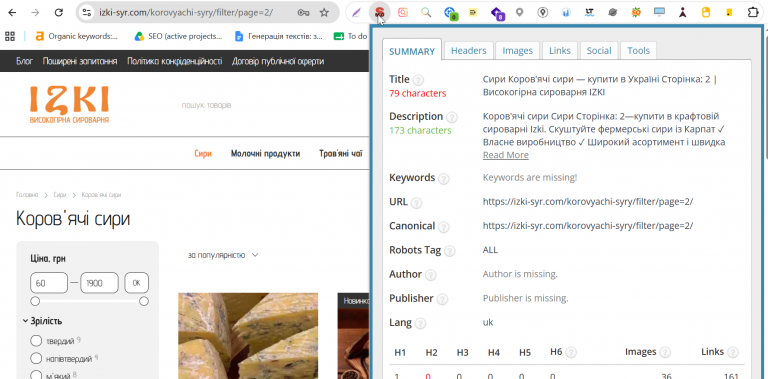Go to Трав'яні чаї category
Viewport: 768px width, 379px height.
[340, 154]
